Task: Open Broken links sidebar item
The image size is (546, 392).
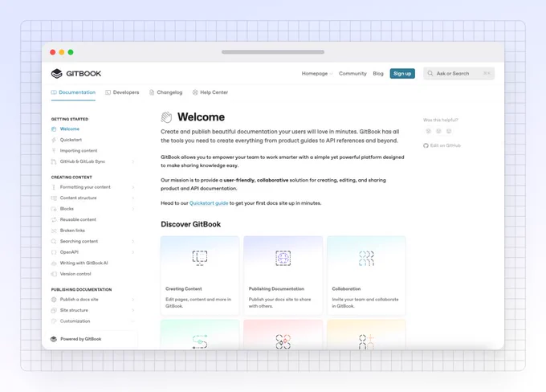Action: point(72,231)
